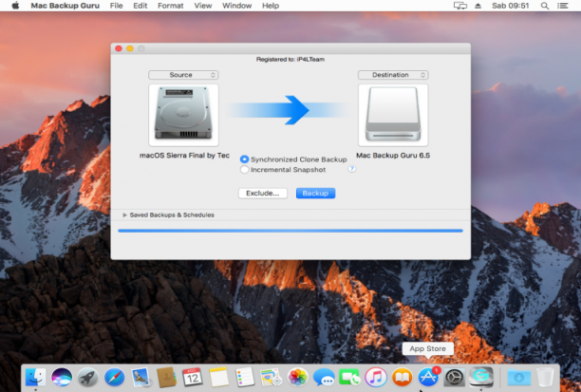Open iBooks icon in dock
The image size is (581, 392).
coord(402,377)
